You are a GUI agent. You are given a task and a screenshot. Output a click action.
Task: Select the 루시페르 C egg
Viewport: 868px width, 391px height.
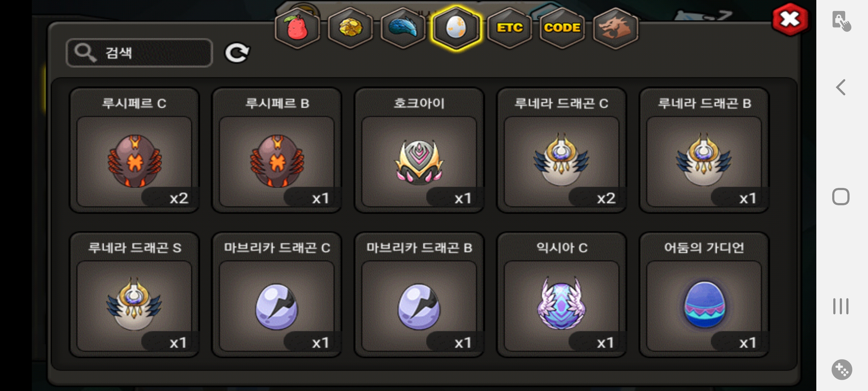[134, 150]
